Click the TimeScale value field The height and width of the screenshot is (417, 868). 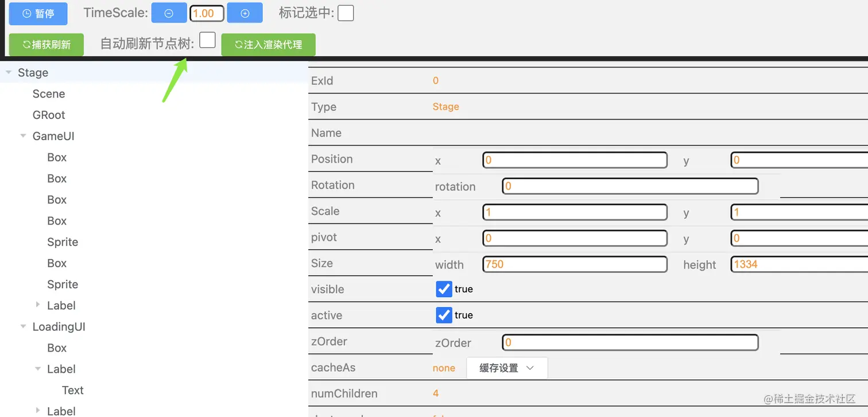(207, 13)
